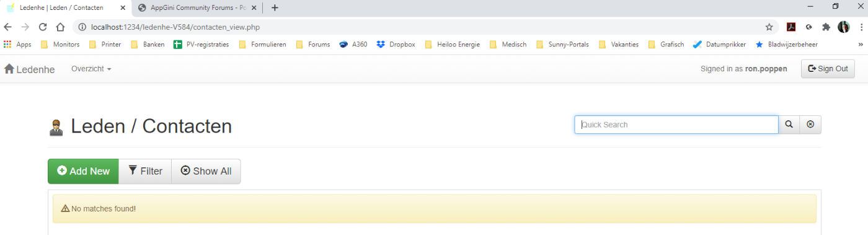Focus the Quick Search input field
Image resolution: width=868 pixels, height=235 pixels.
[x=676, y=125]
